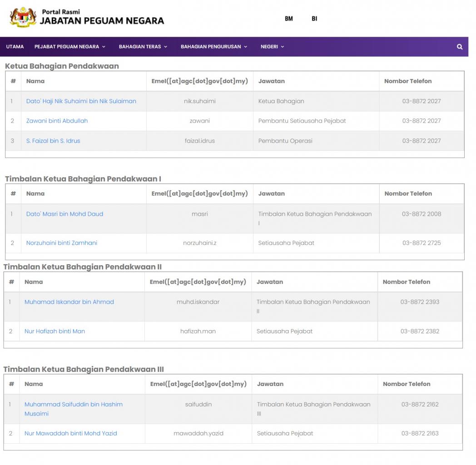Open the UTAMA menu item
476x465 pixels.
coord(15,47)
